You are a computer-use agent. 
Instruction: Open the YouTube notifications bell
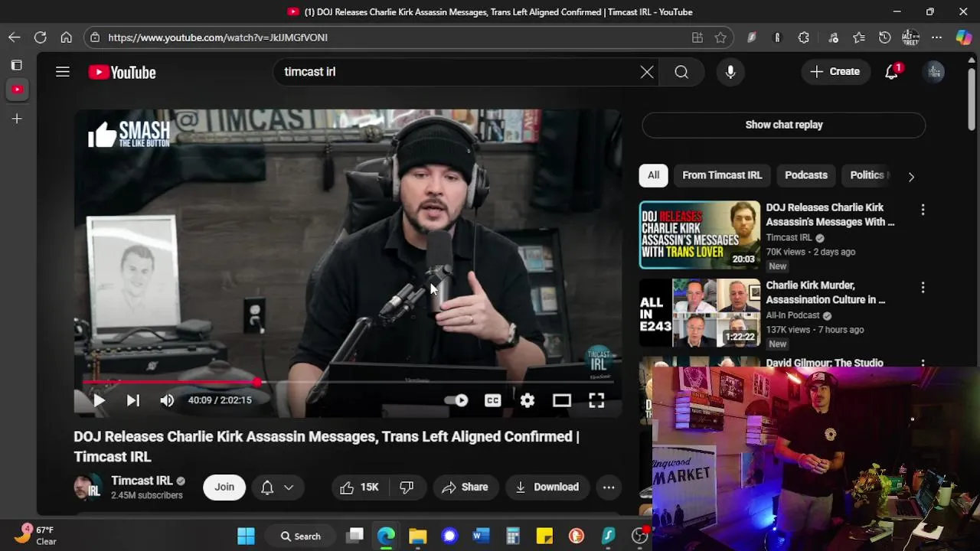pos(892,72)
